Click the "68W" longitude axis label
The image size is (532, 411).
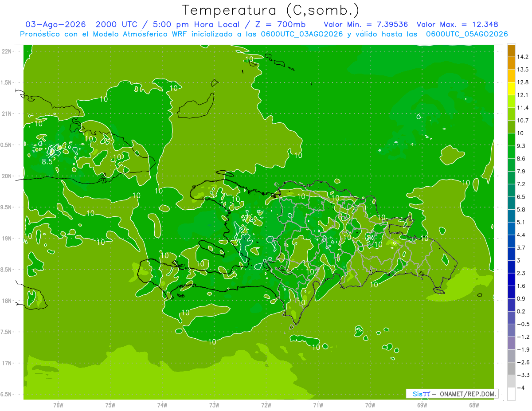pyautogui.click(x=474, y=405)
